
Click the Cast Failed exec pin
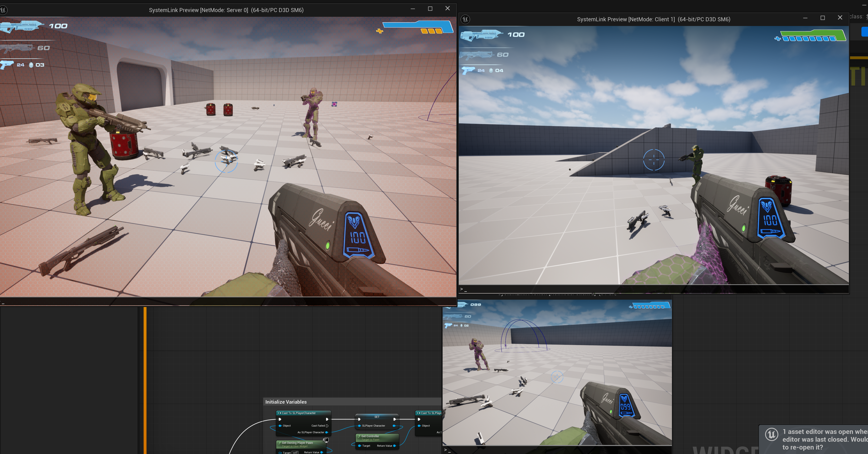tap(327, 426)
